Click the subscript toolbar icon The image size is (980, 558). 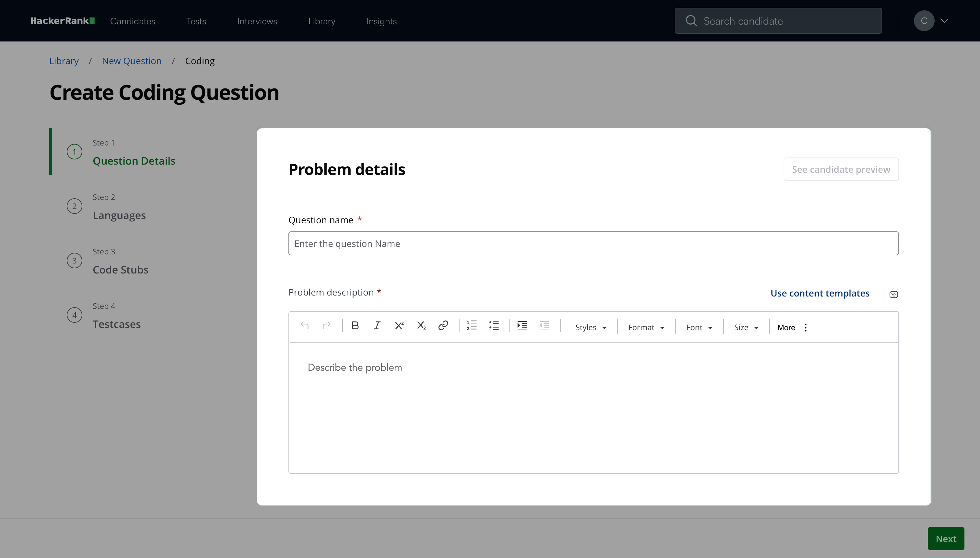(421, 326)
